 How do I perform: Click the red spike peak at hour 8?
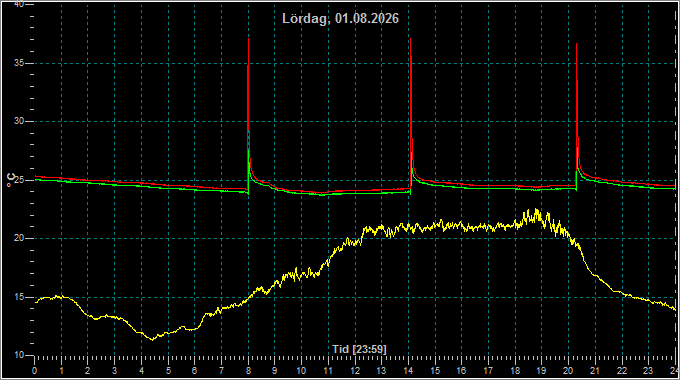[248, 39]
